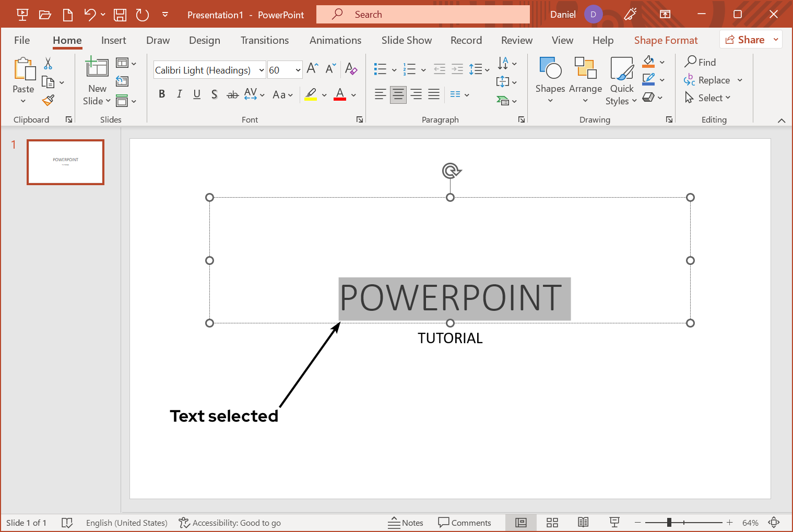Select the Format Painter tool
This screenshot has height=532, width=793.
[x=48, y=100]
